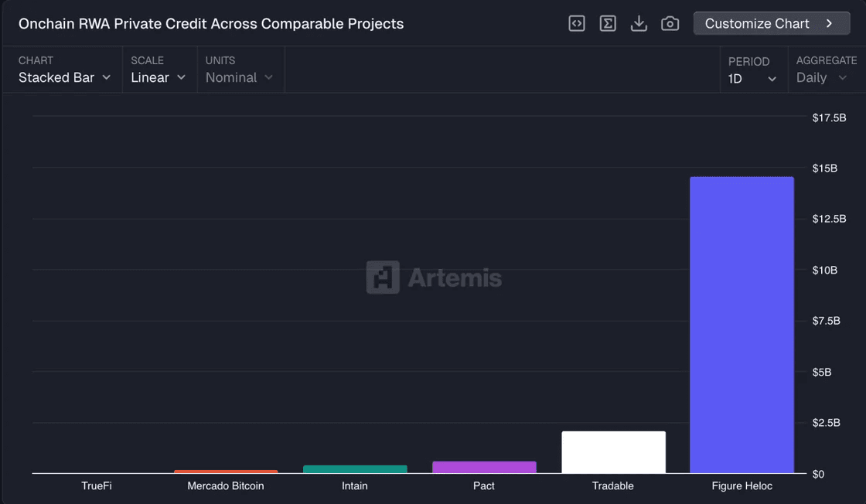Click the Mercado Bitcoin axis label
The height and width of the screenshot is (504, 866).
click(x=225, y=485)
